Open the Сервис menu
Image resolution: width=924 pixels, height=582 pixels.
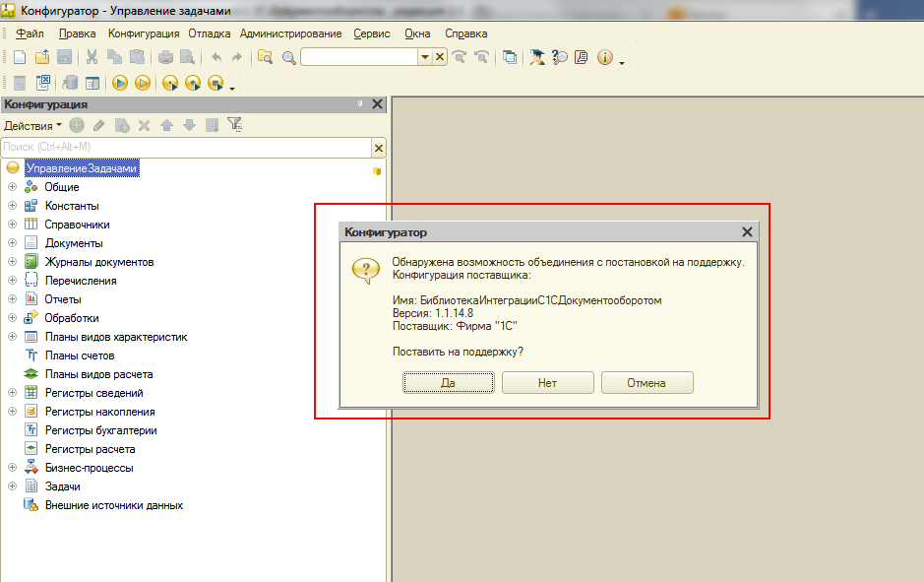click(372, 33)
